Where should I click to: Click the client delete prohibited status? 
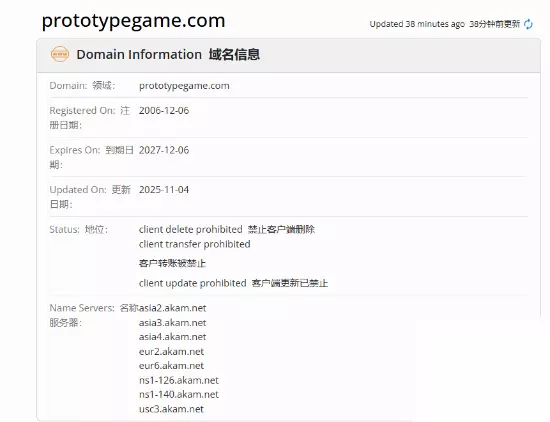(190, 229)
